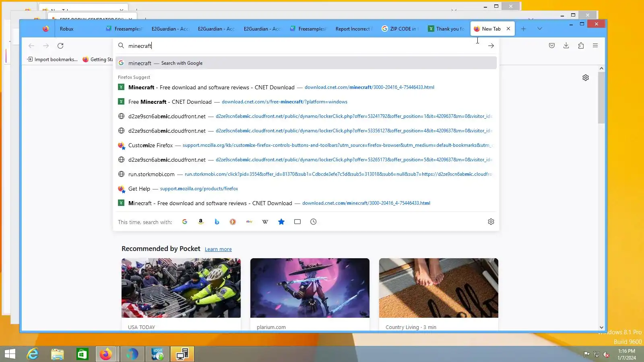Open a new tab with plus button
Viewport: 644px width, 362px height.
click(523, 29)
